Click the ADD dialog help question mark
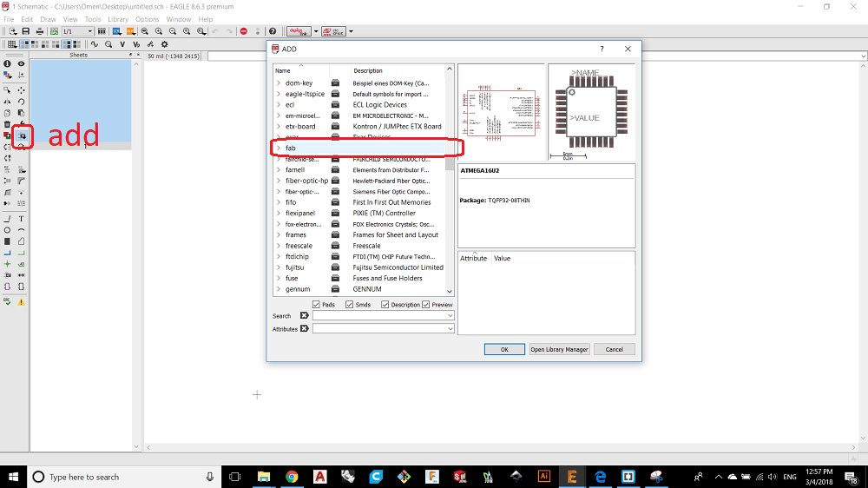 click(x=602, y=49)
